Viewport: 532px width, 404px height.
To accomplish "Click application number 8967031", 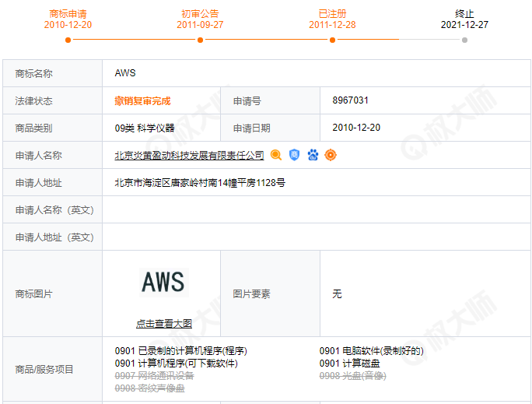I will tap(351, 100).
